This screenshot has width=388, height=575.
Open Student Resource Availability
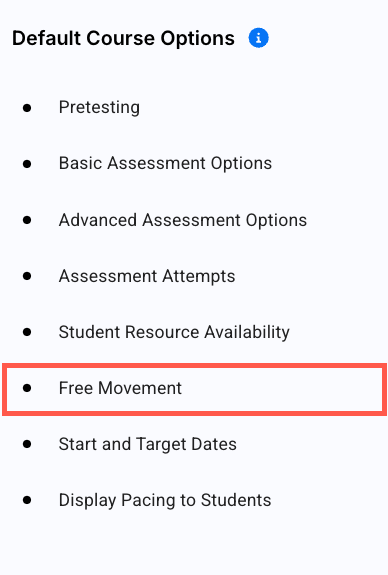coord(174,332)
